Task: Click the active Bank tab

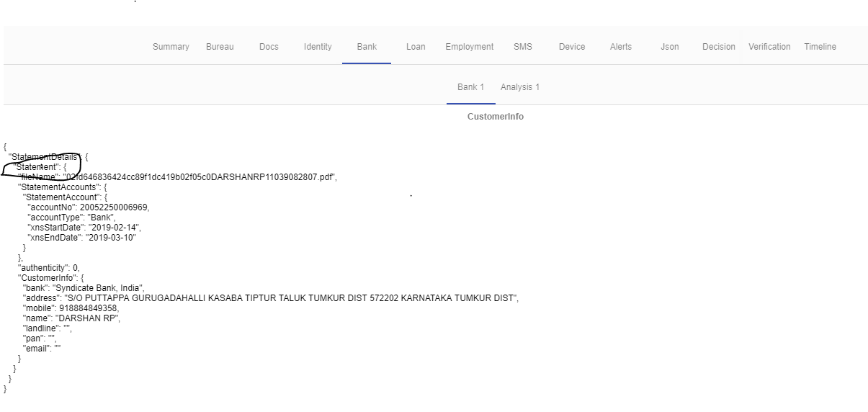Action: point(367,47)
